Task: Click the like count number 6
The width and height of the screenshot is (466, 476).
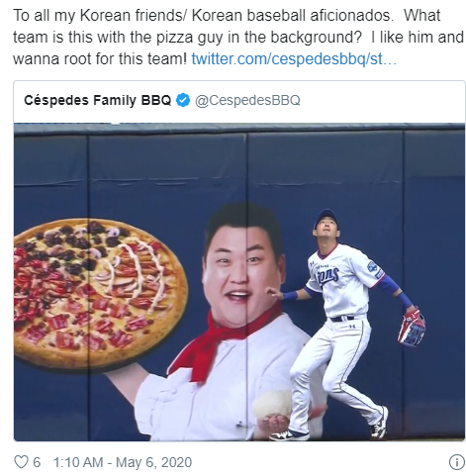Action: pos(37,462)
